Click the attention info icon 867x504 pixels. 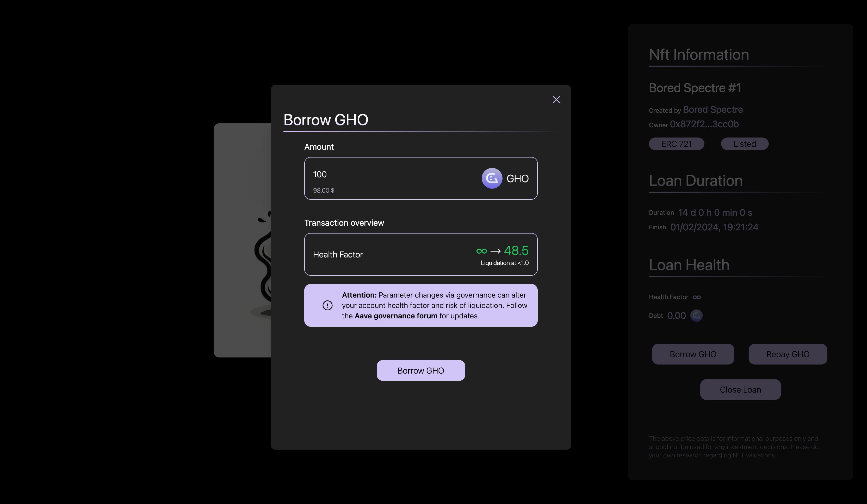click(327, 305)
